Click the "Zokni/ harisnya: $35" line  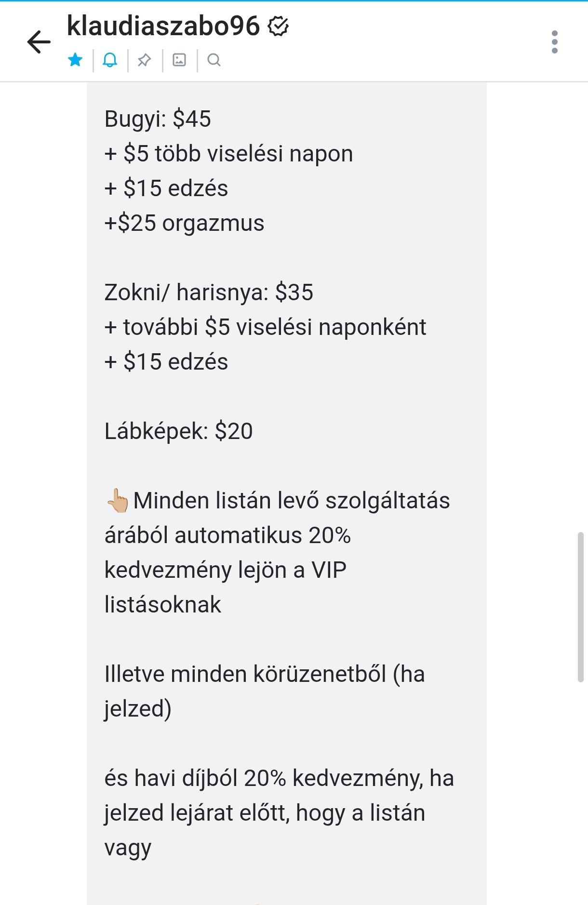point(209,293)
